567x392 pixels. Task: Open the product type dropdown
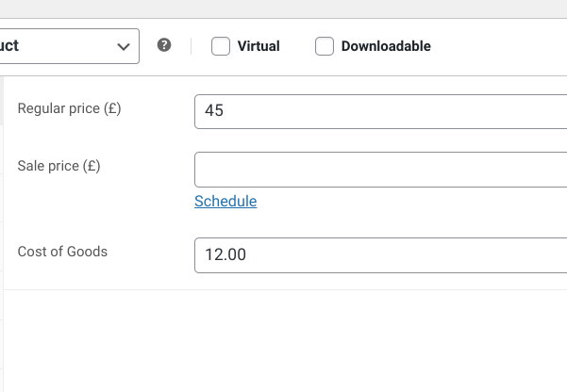tap(66, 46)
